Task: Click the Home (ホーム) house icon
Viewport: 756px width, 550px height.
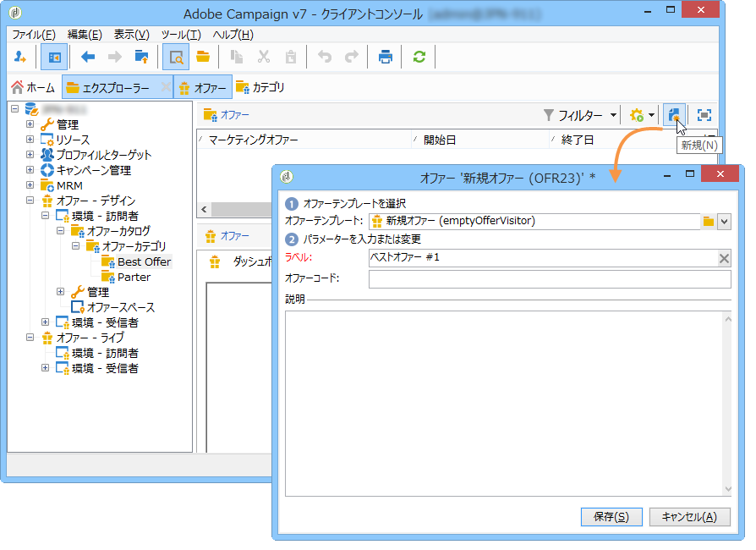Action: pos(18,87)
